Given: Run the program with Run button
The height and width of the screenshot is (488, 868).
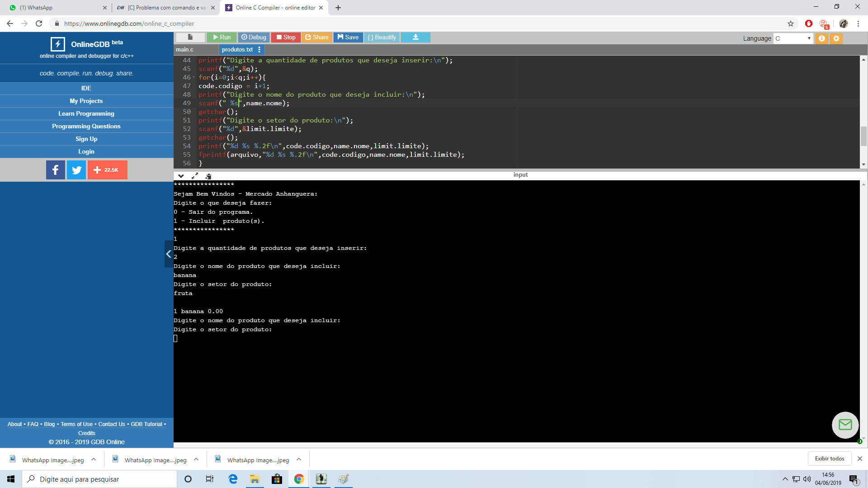Looking at the screenshot, I should pyautogui.click(x=222, y=37).
